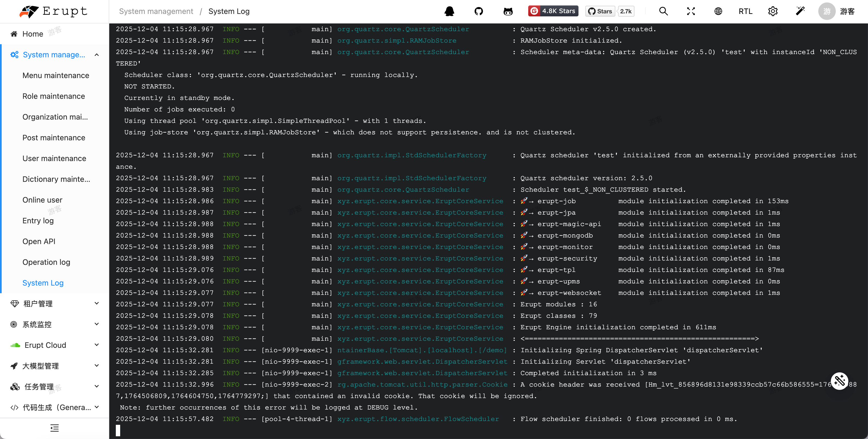Open the settings gear icon
The image size is (868, 439).
[x=773, y=11]
